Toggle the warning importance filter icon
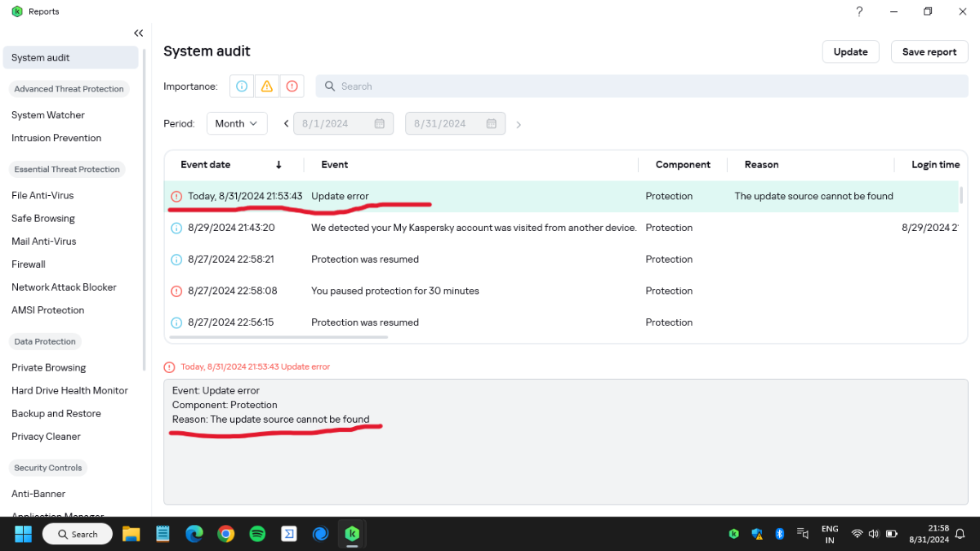 point(266,87)
